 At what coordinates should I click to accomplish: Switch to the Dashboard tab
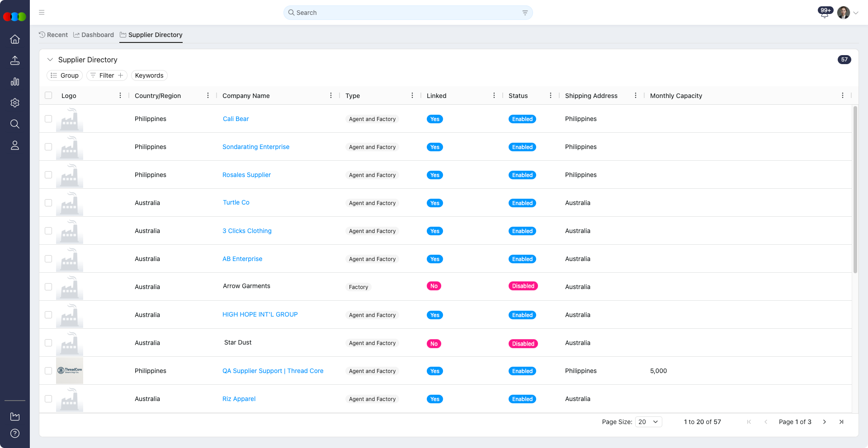[x=94, y=35]
